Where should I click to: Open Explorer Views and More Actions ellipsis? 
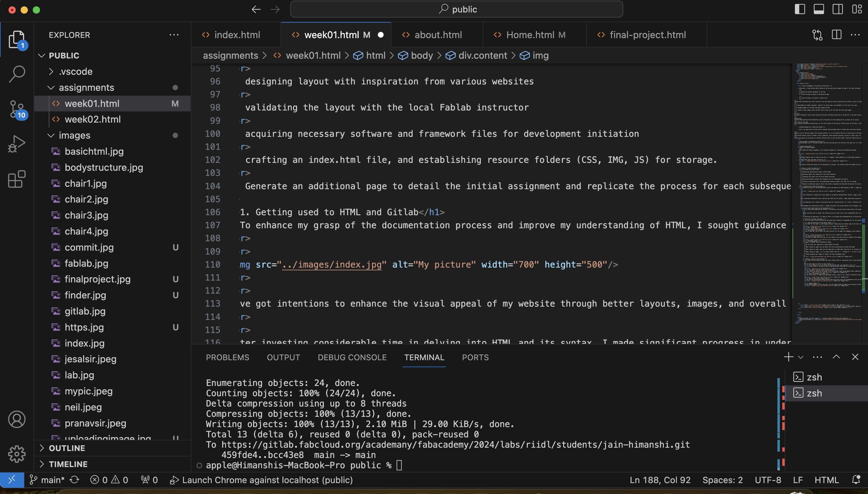point(174,35)
